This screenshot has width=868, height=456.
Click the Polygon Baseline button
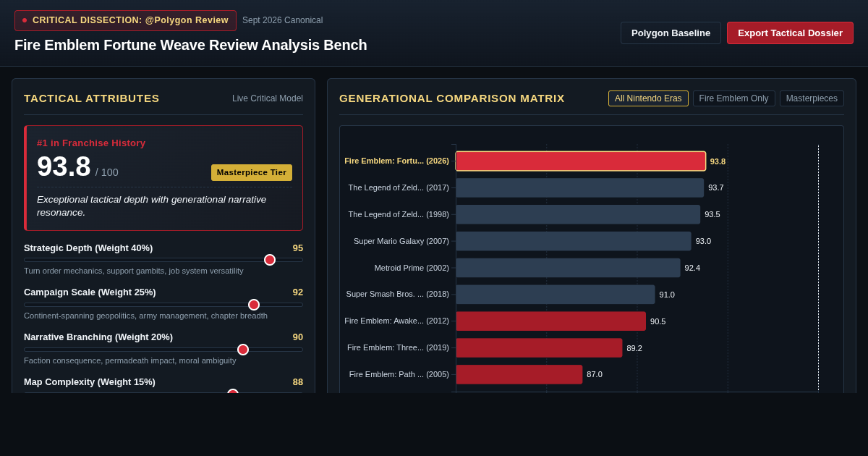pyautogui.click(x=671, y=33)
